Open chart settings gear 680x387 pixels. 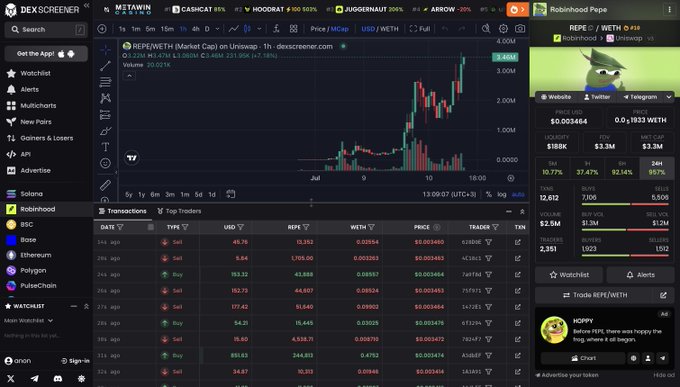[x=503, y=29]
